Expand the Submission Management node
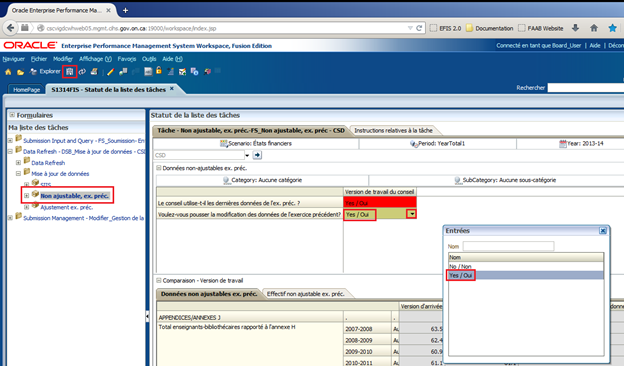Screen dimensions: 624x367 pyautogui.click(x=10, y=218)
